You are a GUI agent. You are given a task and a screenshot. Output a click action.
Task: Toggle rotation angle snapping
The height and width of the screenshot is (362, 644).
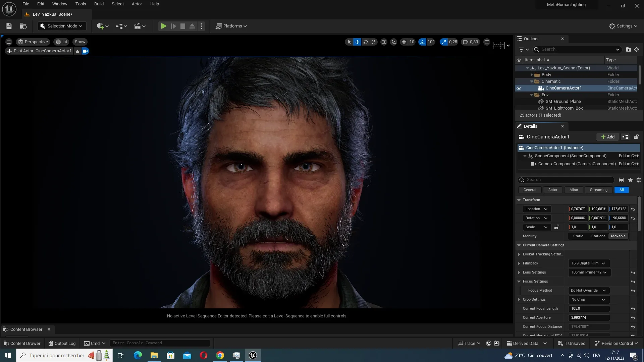(x=422, y=42)
